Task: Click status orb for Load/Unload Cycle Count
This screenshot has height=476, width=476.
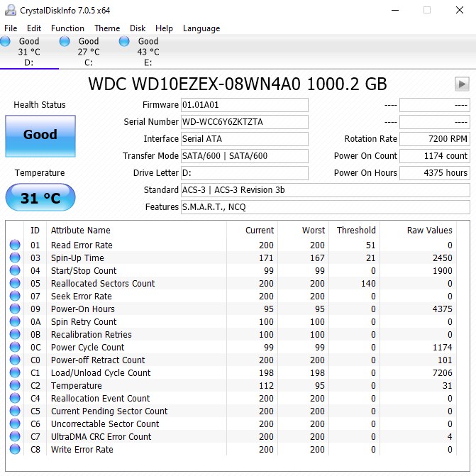Action: 15,372
